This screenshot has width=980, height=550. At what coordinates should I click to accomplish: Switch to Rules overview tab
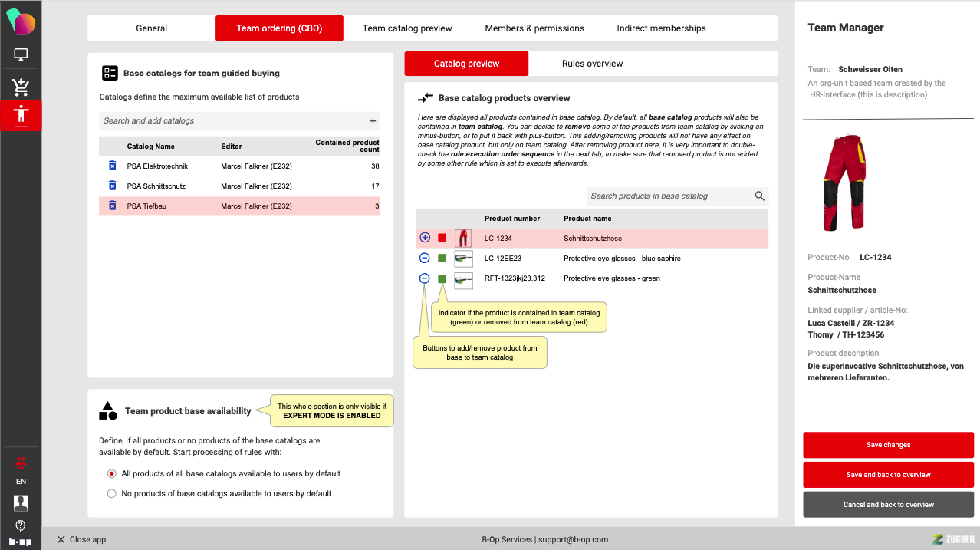pos(592,64)
